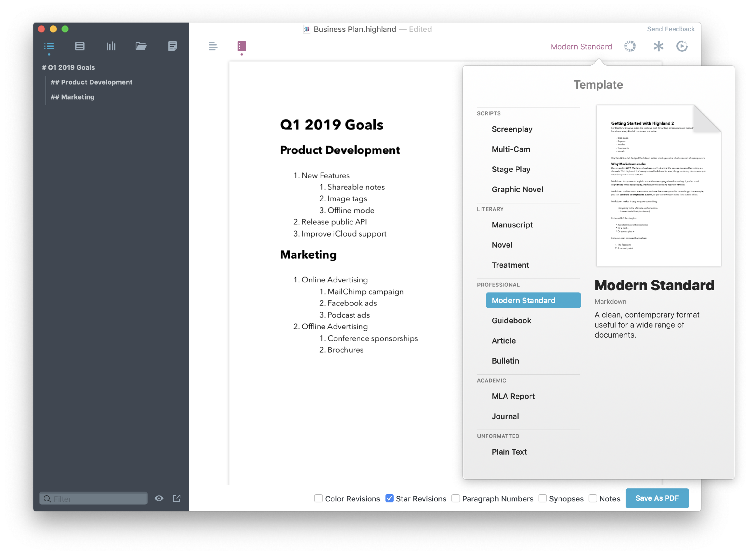Screen dimensions: 756x555
Task: Click the export arrow icon beside Filter
Action: (x=177, y=498)
